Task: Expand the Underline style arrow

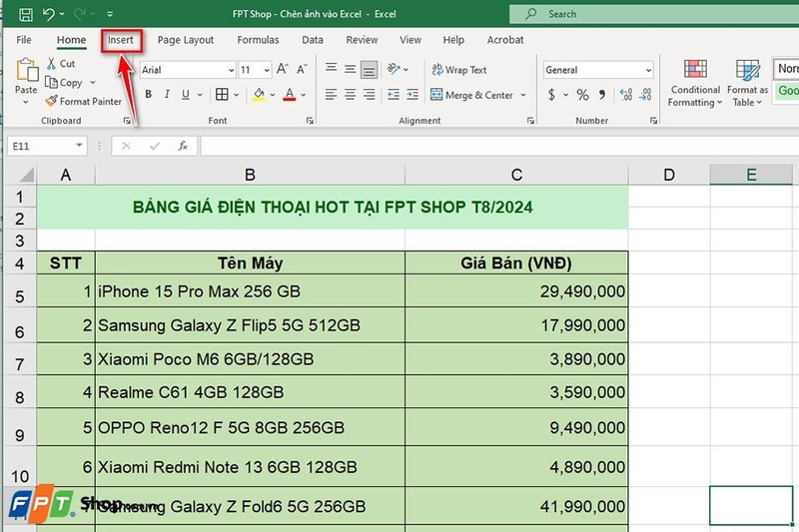Action: (200, 95)
